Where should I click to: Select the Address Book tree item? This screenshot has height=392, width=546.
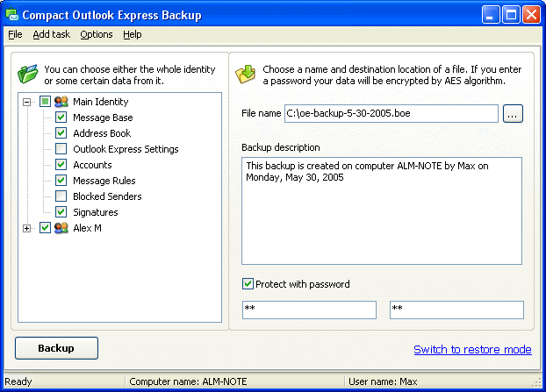[102, 133]
